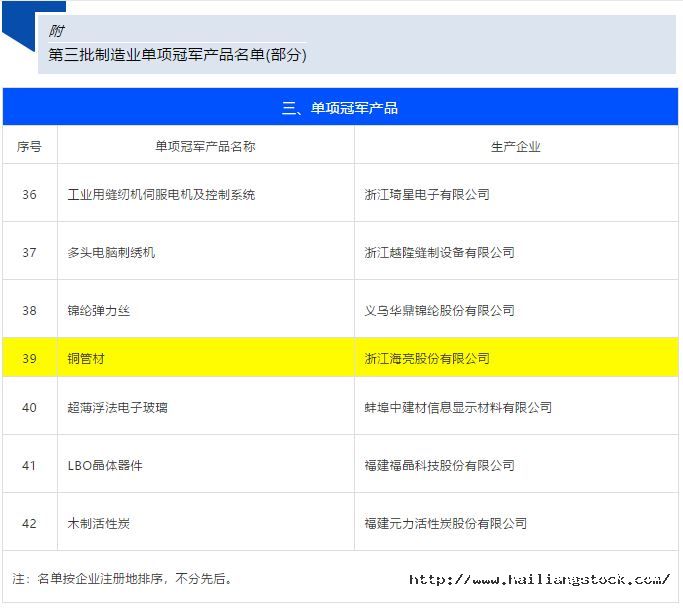
Task: Click the '序号' column header
Action: 29,146
